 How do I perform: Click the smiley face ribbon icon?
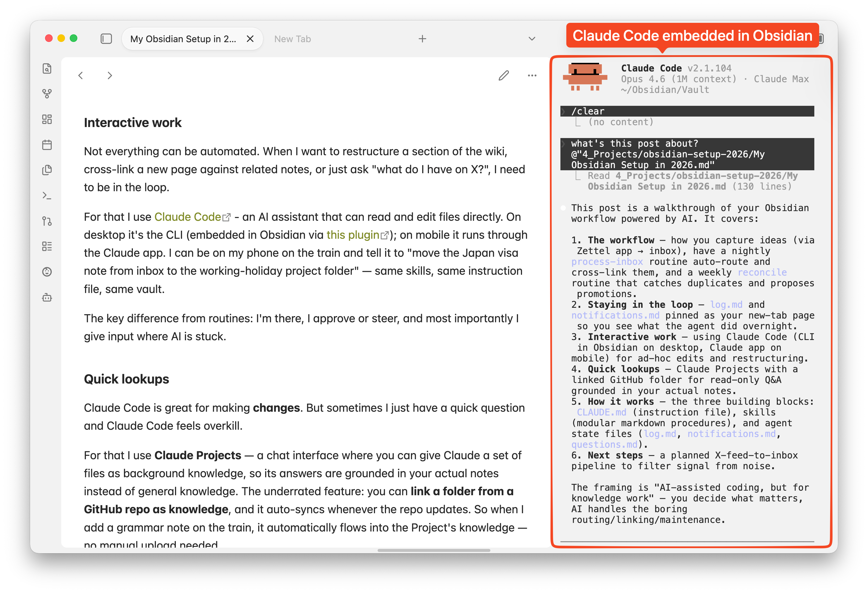tap(47, 272)
